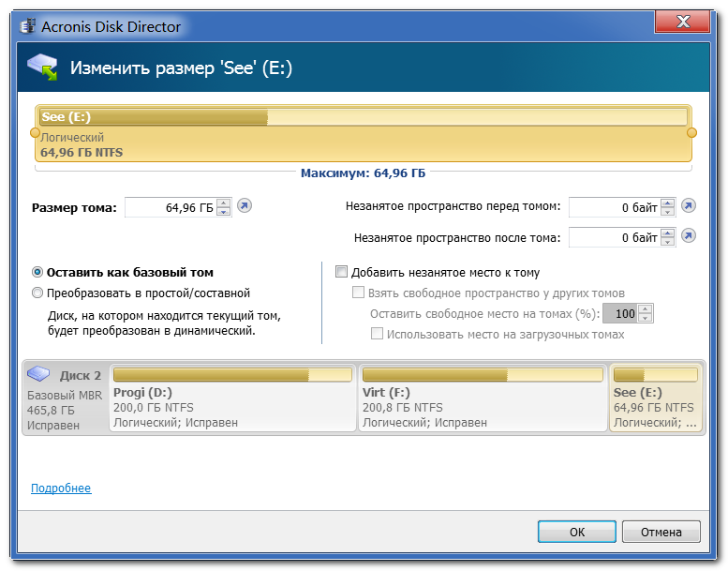Enable 'Добавить незанятое место к тому' checkbox
728x571 pixels.
click(x=341, y=271)
